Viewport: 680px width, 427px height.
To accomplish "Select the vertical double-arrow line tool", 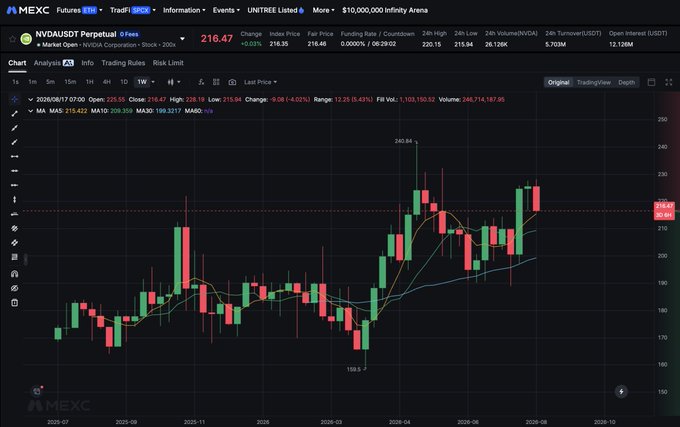I will (14, 199).
